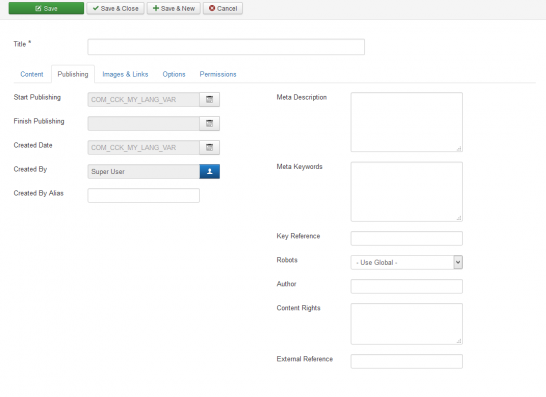Select a user with the Created By button
The height and width of the screenshot is (397, 546).
[x=210, y=172]
